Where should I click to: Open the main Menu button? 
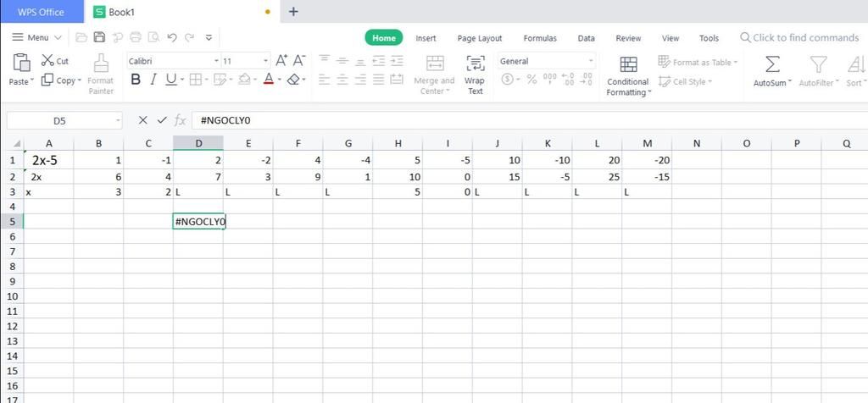point(36,37)
